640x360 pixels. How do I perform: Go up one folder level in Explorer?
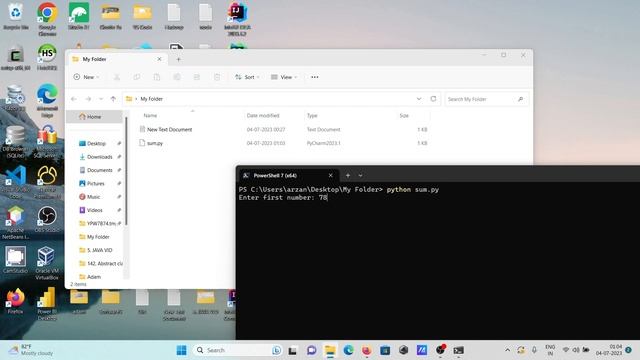tap(113, 99)
